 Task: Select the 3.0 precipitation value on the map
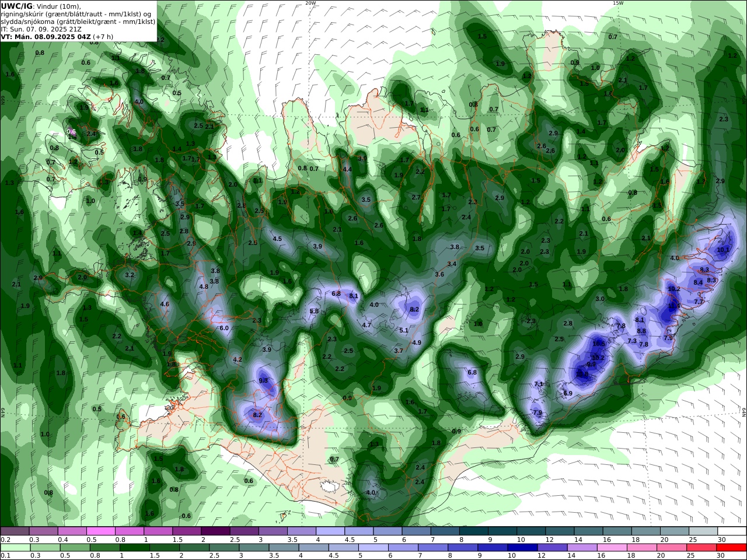click(600, 299)
